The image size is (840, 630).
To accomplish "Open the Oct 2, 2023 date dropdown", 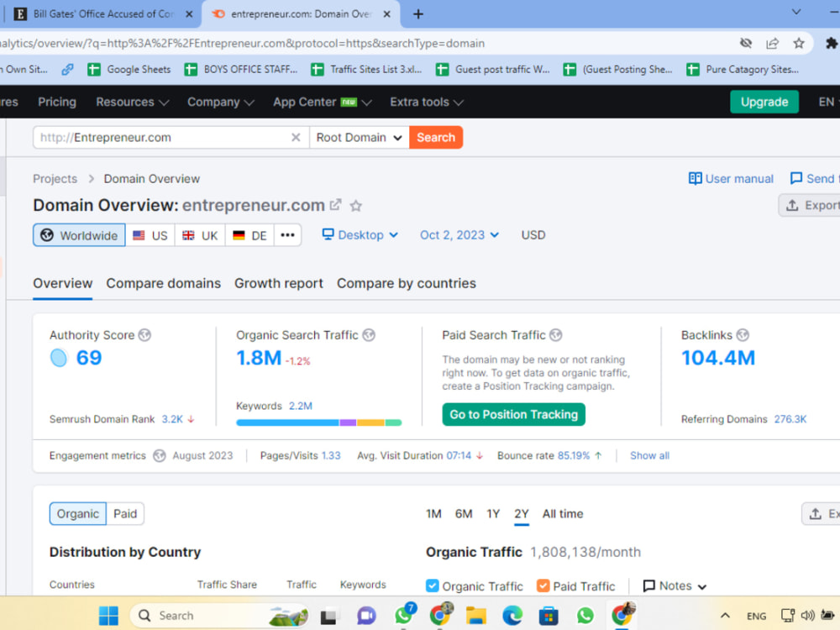I will click(459, 235).
